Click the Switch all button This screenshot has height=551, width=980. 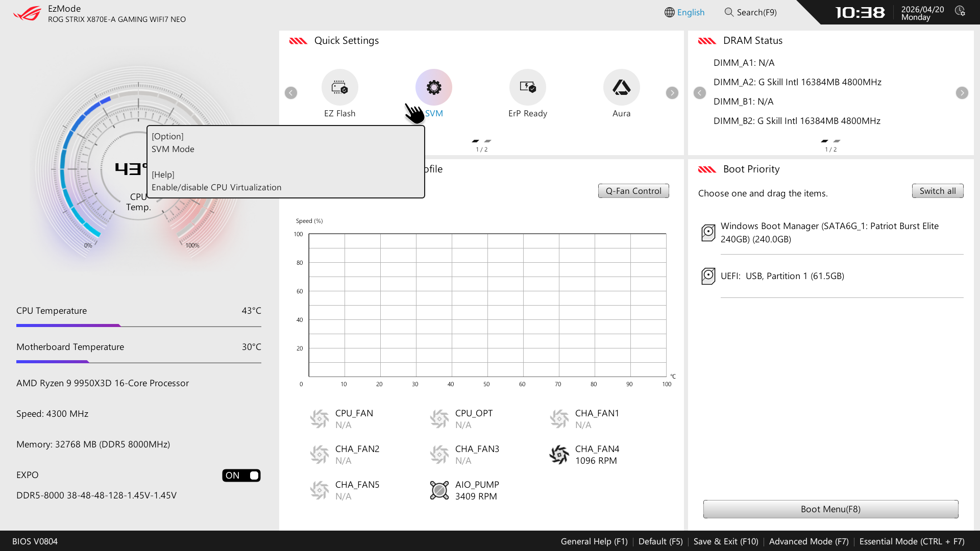937,191
